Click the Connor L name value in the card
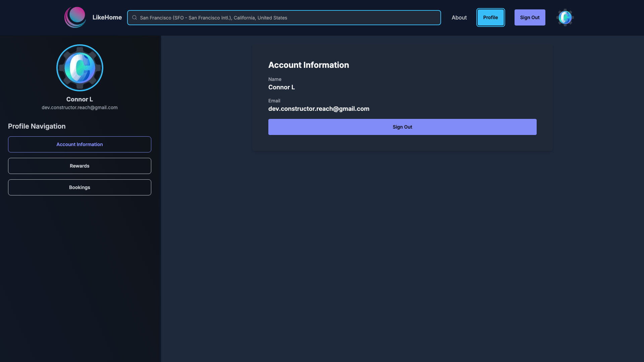 tap(281, 87)
